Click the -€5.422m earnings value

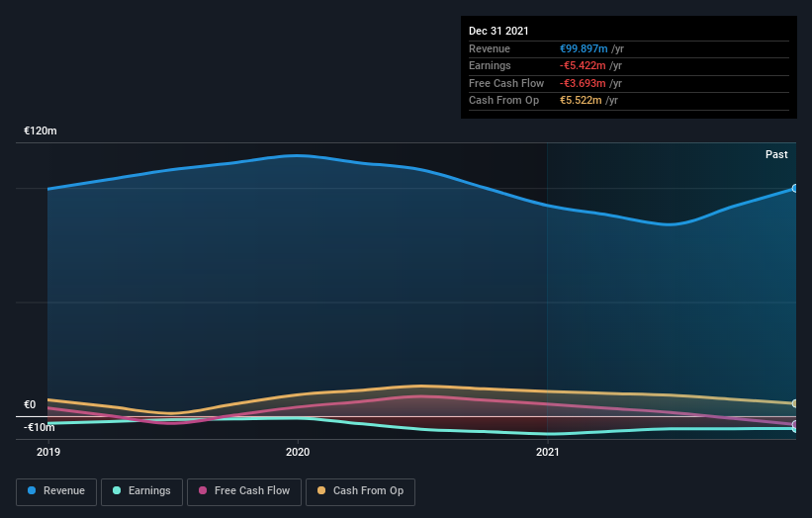[x=583, y=65]
